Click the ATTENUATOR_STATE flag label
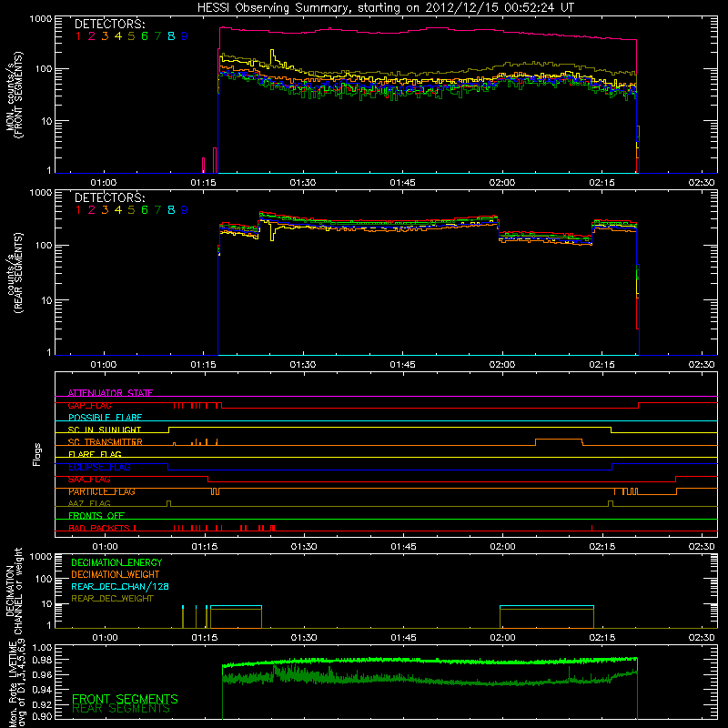Screen dimensions: 728x728 pyautogui.click(x=110, y=393)
